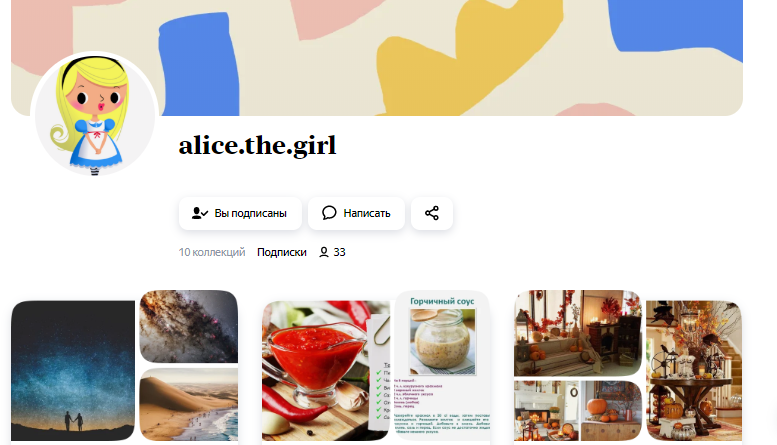Viewport: 777px width, 445px height.
Task: Open the galaxy nebula thumbnail
Action: [x=189, y=327]
